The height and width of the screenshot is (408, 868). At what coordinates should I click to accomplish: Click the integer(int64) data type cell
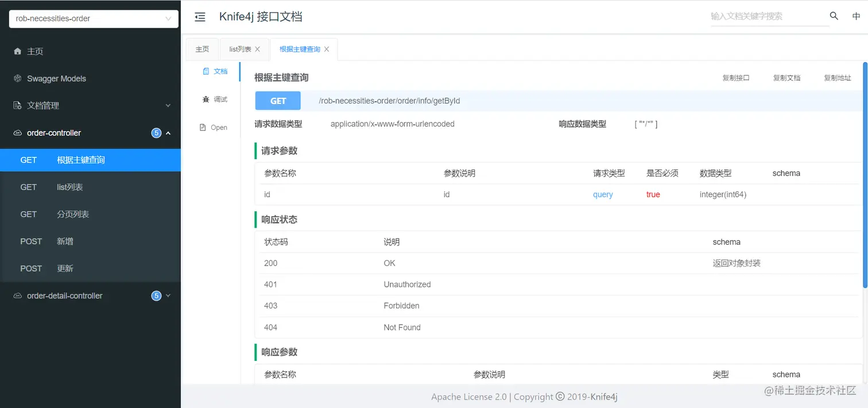tap(723, 195)
